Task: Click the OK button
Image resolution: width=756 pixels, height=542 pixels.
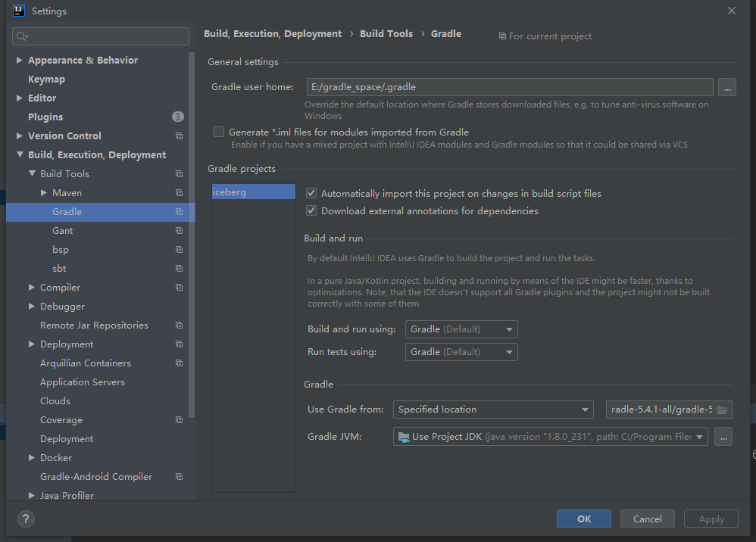Action: pyautogui.click(x=583, y=519)
